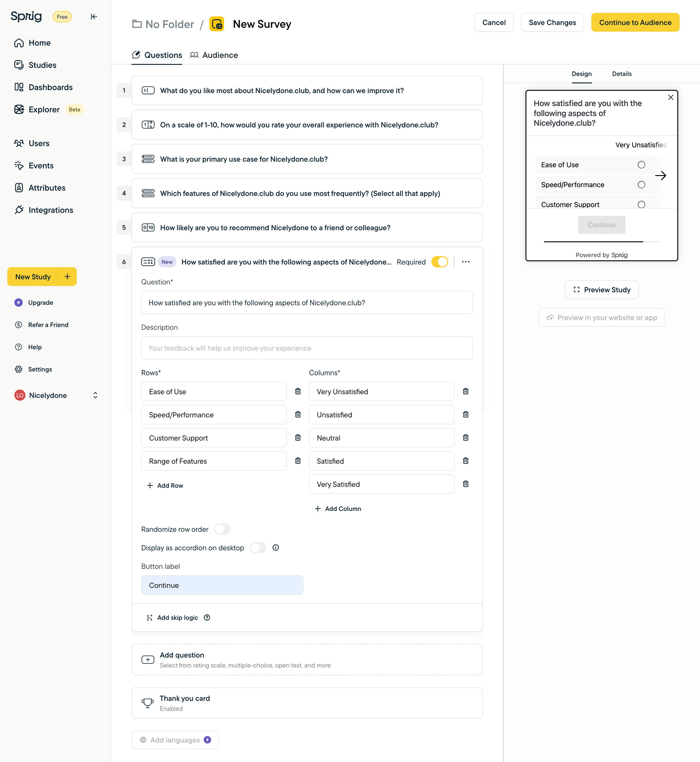Image resolution: width=700 pixels, height=762 pixels.
Task: Delete the Range of Features row
Action: pos(298,461)
